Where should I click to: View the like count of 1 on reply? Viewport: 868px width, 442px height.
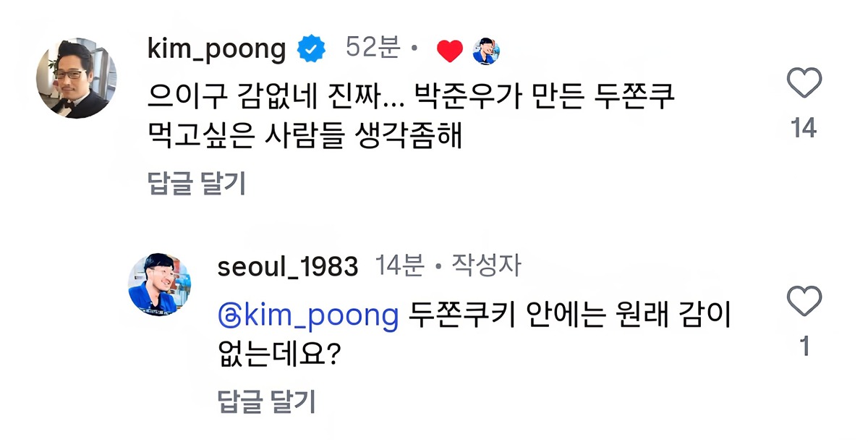[804, 347]
